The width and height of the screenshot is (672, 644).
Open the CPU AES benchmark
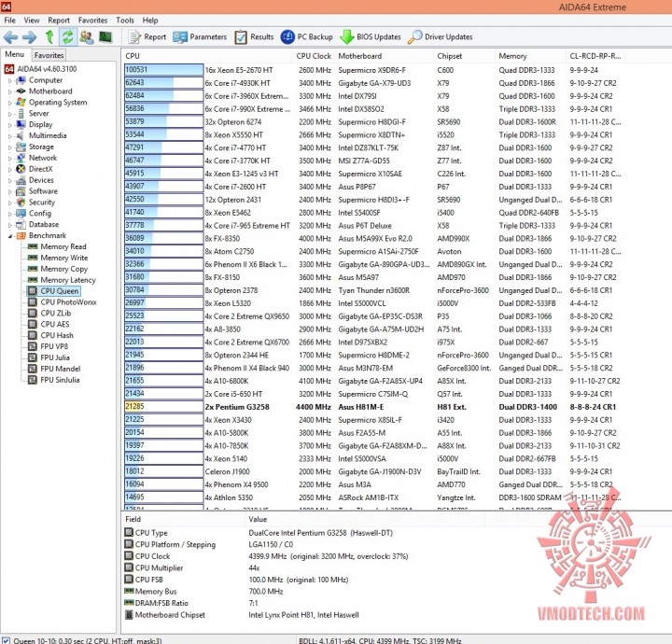coord(54,325)
